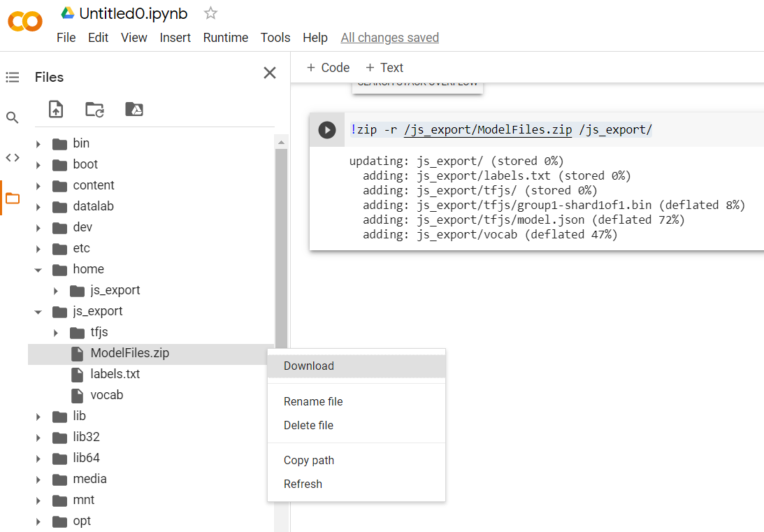
Task: Click the Refresh files folder icon
Action: point(94,109)
